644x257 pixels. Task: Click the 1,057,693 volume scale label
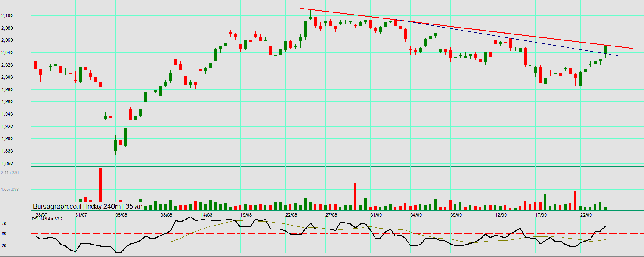[x=9, y=189]
